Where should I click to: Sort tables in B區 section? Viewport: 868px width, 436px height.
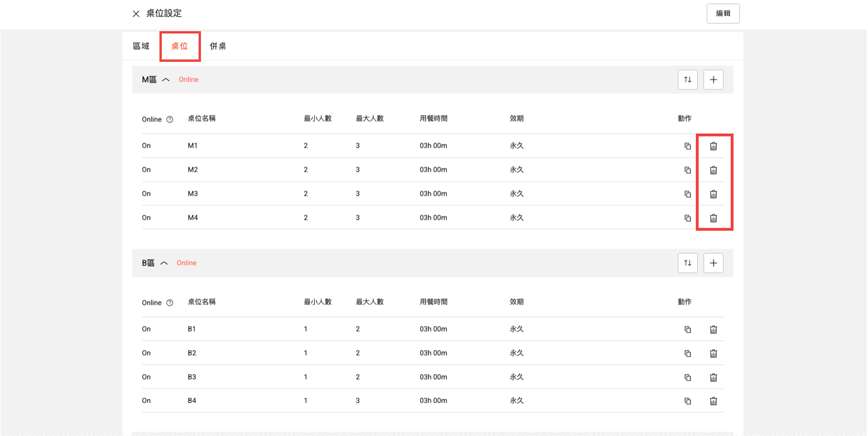tap(687, 263)
